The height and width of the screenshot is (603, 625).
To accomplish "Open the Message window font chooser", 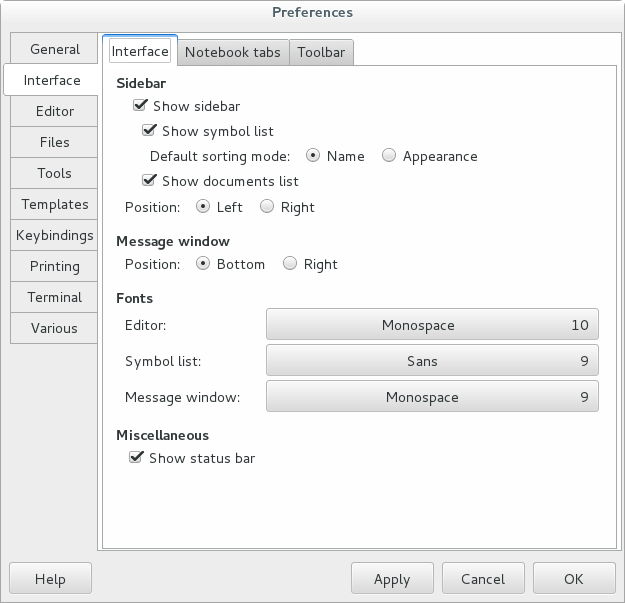I will pyautogui.click(x=432, y=397).
